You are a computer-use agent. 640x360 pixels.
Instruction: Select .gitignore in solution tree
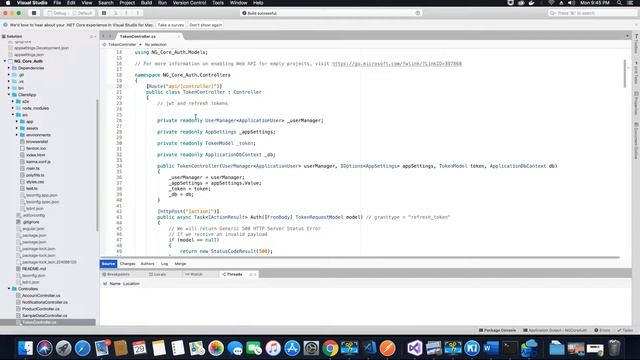pos(31,222)
